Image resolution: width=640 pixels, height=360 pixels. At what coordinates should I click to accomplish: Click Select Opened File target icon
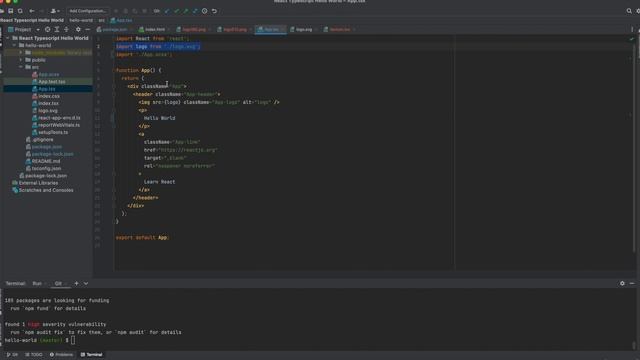point(48,29)
